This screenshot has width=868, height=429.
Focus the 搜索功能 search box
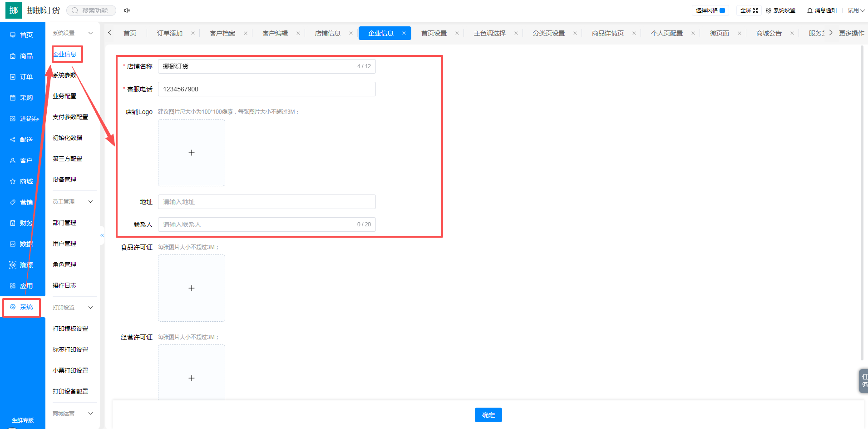tap(91, 10)
